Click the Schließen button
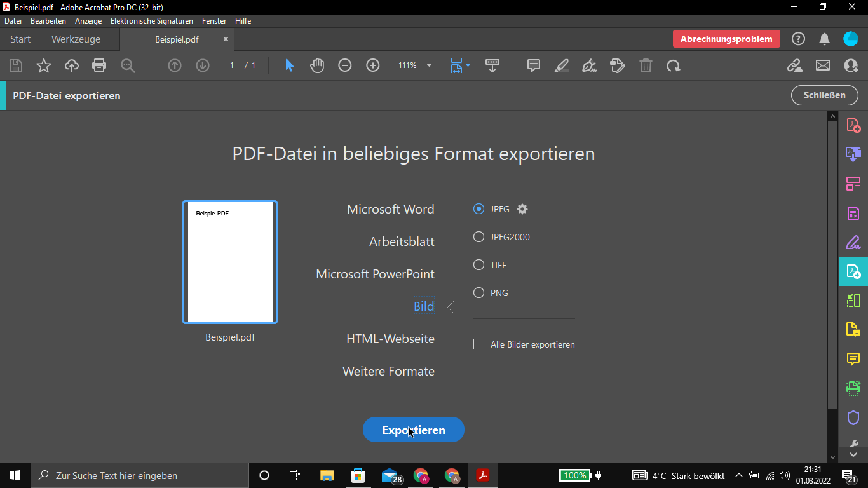The height and width of the screenshot is (488, 868). (x=825, y=95)
